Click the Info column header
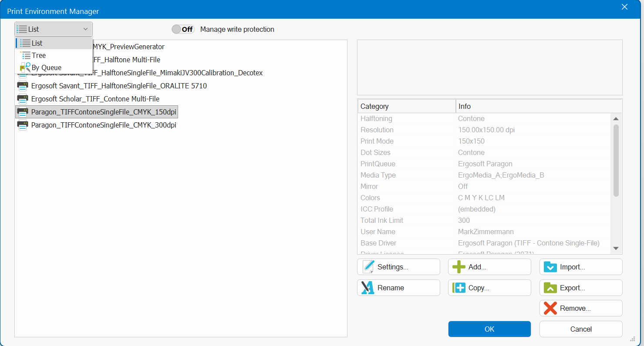Image resolution: width=644 pixels, height=346 pixels. 539,106
